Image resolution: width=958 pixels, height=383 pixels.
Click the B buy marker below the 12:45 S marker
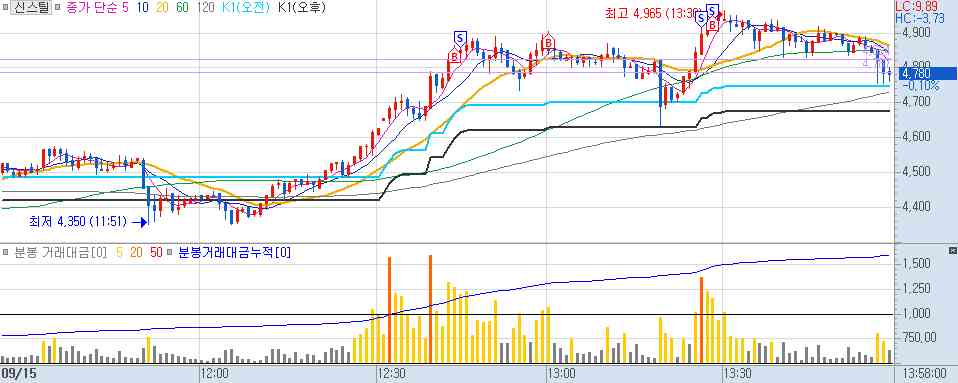[x=455, y=56]
